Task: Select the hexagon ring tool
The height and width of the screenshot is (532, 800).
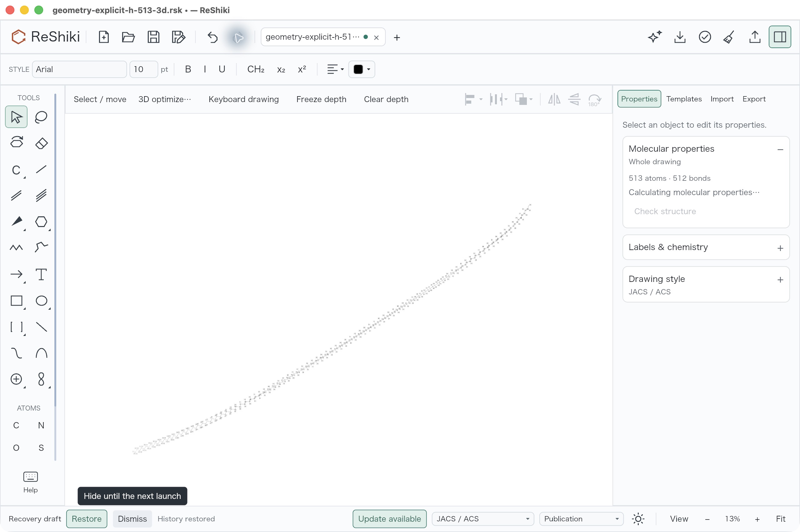Action: click(41, 222)
